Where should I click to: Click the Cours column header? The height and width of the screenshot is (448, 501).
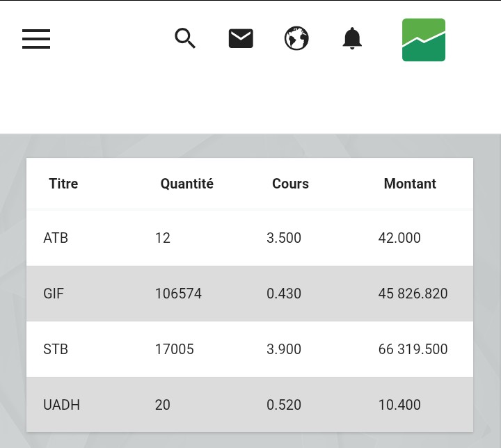point(290,184)
